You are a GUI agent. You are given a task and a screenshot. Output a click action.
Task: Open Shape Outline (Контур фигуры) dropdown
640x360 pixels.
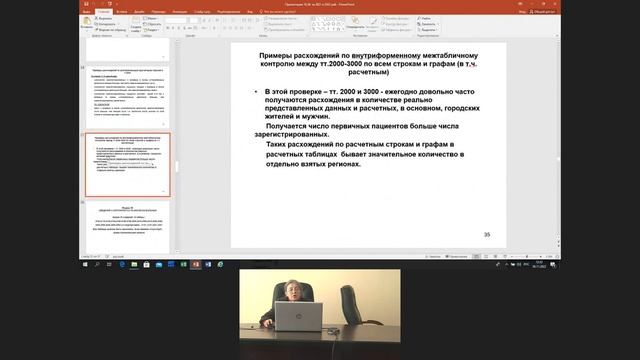[x=396, y=24]
